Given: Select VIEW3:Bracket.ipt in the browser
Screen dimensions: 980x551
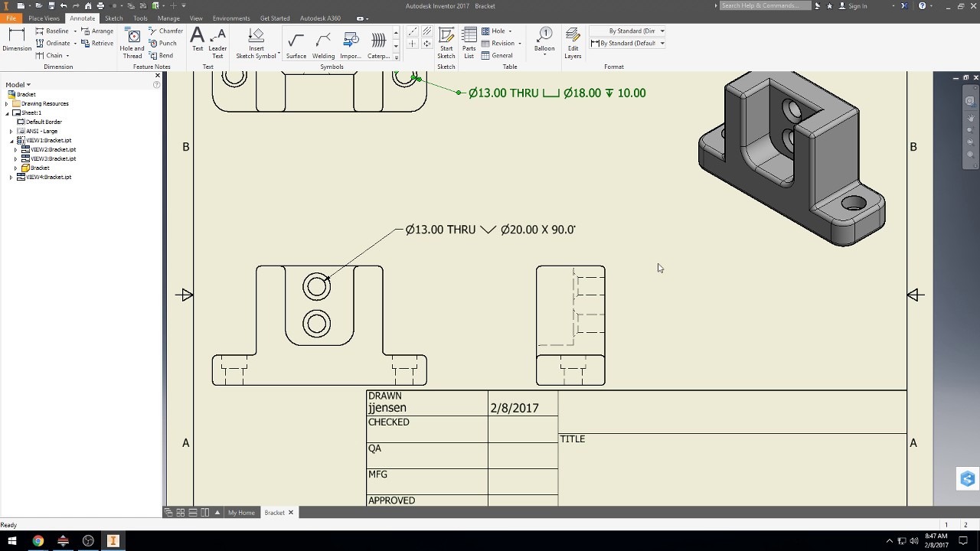Looking at the screenshot, I should 48,159.
